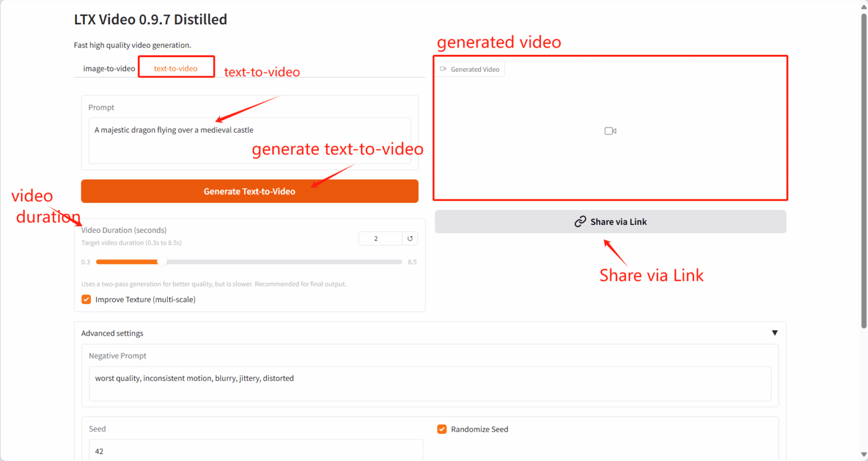Screen dimensions: 868x461
Task: Click the Share via Link button
Action: (610, 222)
